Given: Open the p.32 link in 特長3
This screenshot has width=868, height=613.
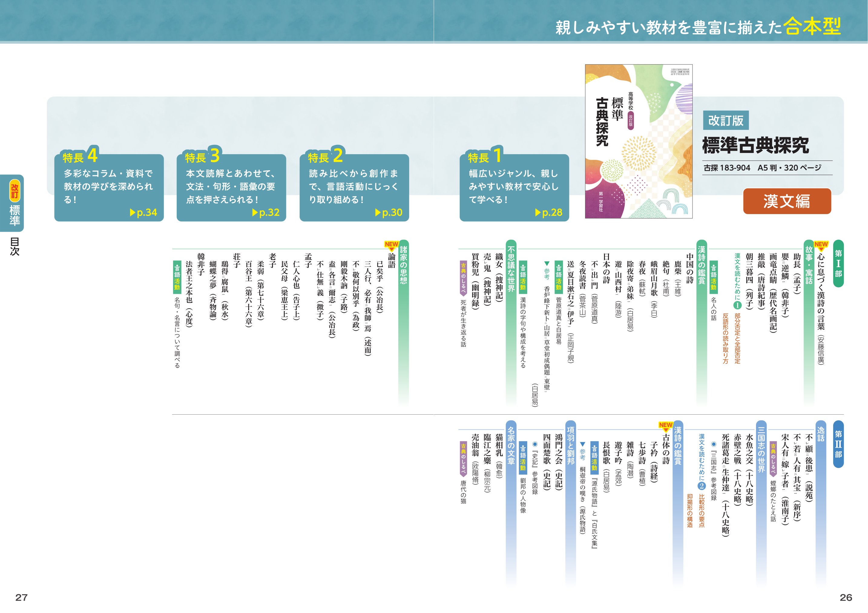Looking at the screenshot, I should 266,212.
